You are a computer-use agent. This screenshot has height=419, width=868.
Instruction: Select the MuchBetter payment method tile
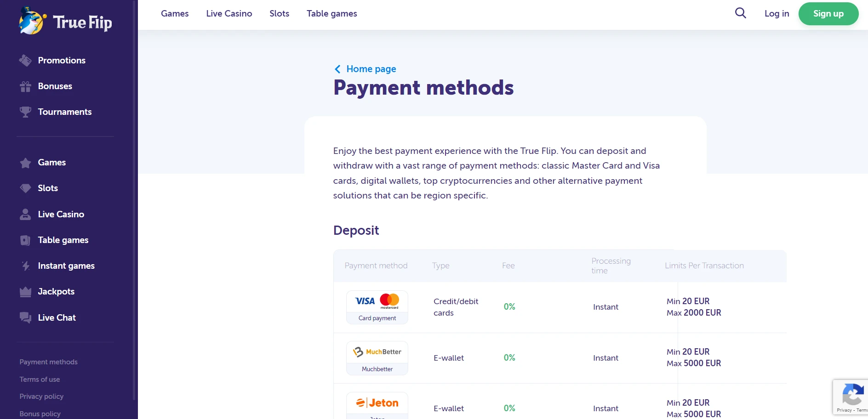[x=377, y=358]
